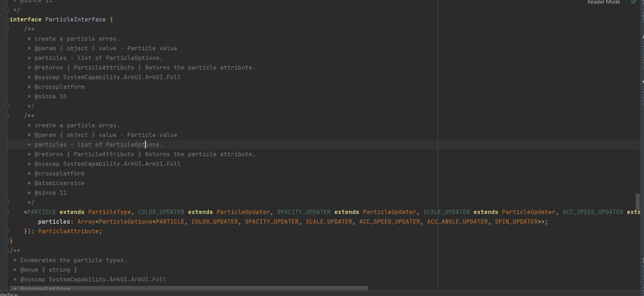Click the green inspections checkmark icon
The width and height of the screenshot is (644, 296).
[x=633, y=2]
